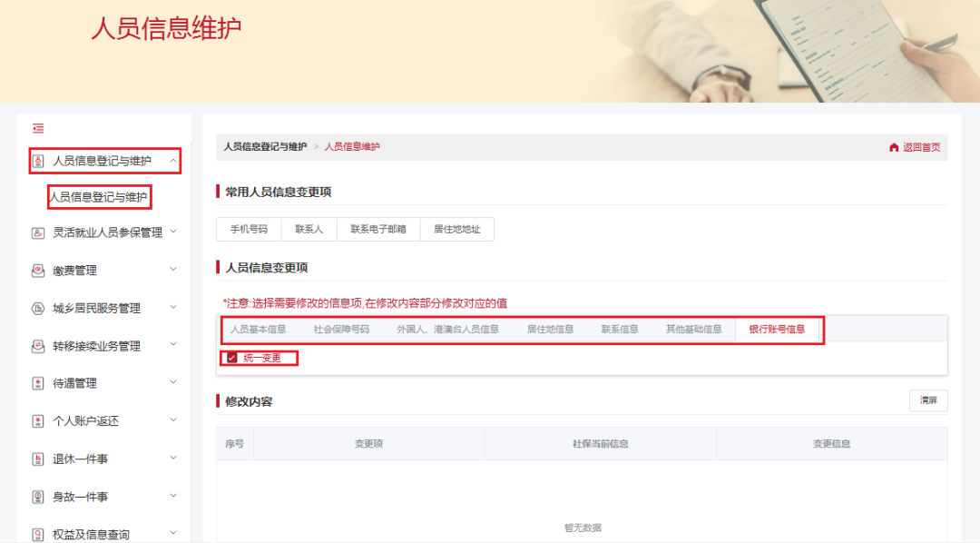Switch to the 银行账号信息 tab

pyautogui.click(x=777, y=330)
